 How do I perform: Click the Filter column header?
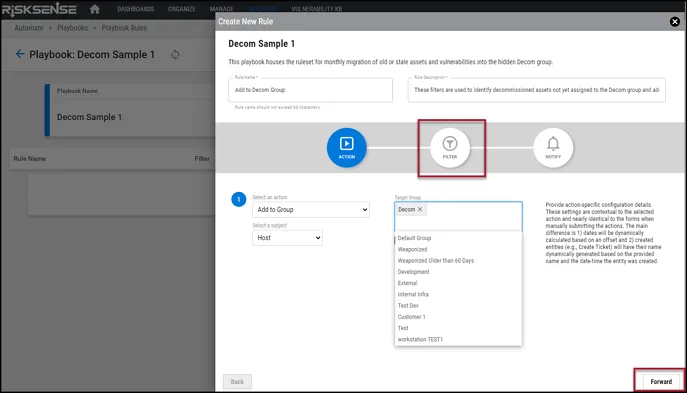click(202, 159)
